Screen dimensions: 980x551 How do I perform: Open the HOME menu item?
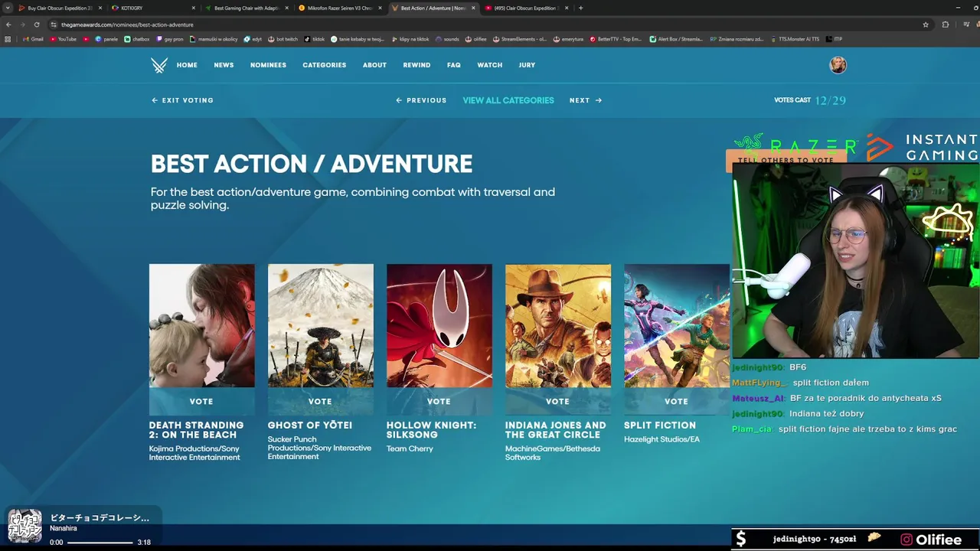(x=187, y=65)
